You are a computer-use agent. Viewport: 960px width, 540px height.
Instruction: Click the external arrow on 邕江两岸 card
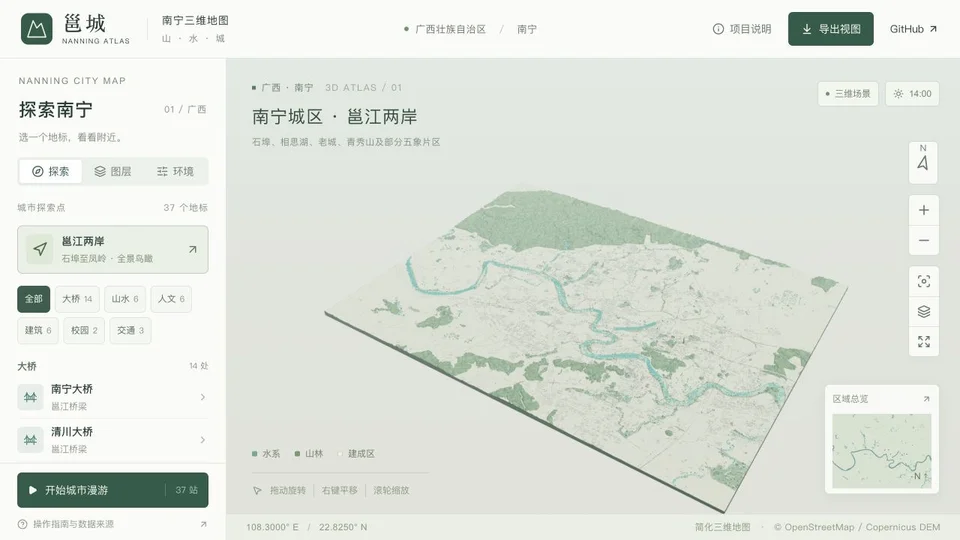tap(193, 249)
